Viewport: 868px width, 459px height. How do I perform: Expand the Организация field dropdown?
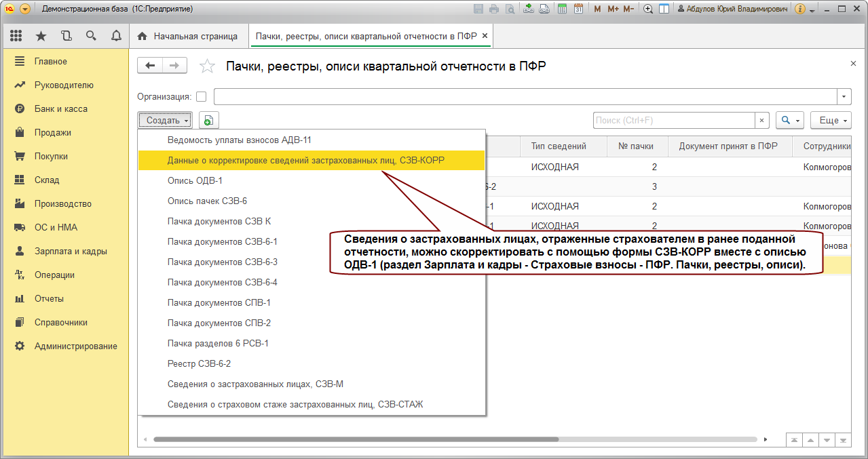tap(844, 96)
